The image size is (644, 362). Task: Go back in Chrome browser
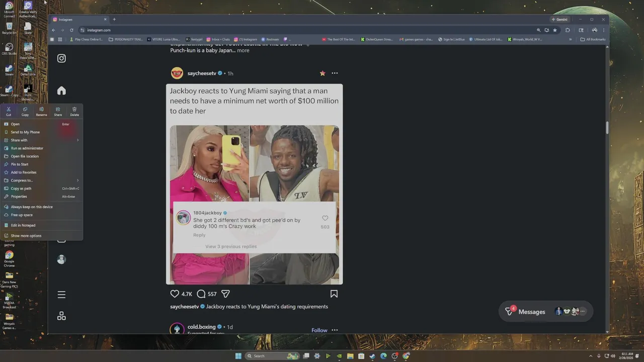point(54,30)
